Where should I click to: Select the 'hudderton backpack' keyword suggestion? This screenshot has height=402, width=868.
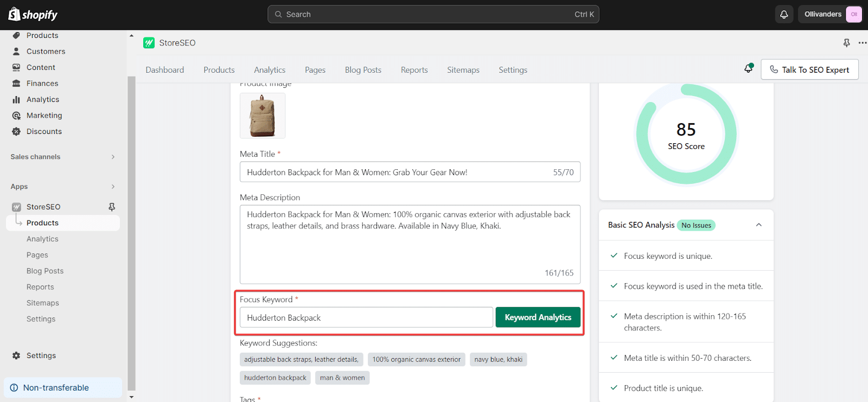pos(275,378)
